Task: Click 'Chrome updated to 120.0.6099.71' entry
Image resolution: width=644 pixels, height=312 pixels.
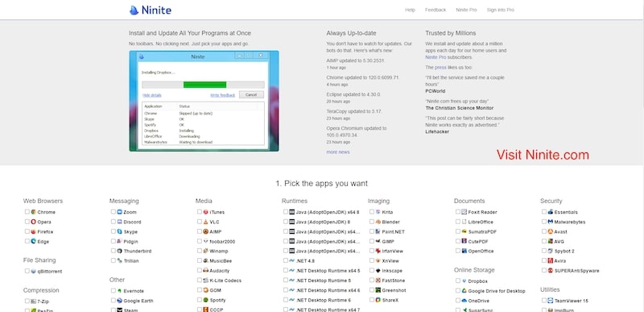Action: pyautogui.click(x=363, y=77)
